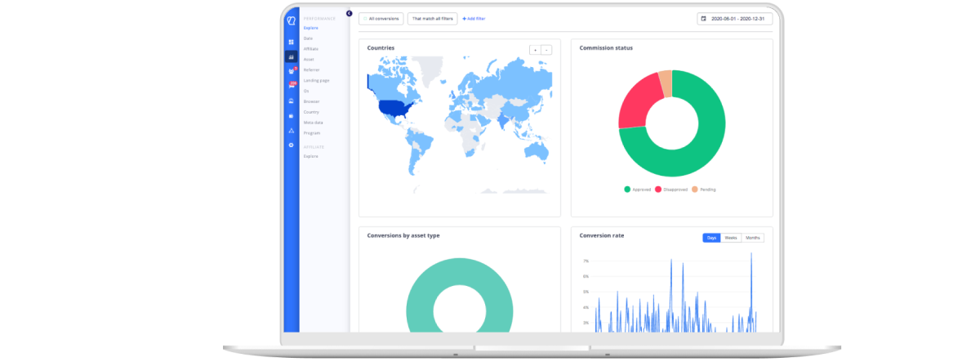The width and height of the screenshot is (980, 362).
Task: Select Explore under Performance menu
Action: [310, 28]
